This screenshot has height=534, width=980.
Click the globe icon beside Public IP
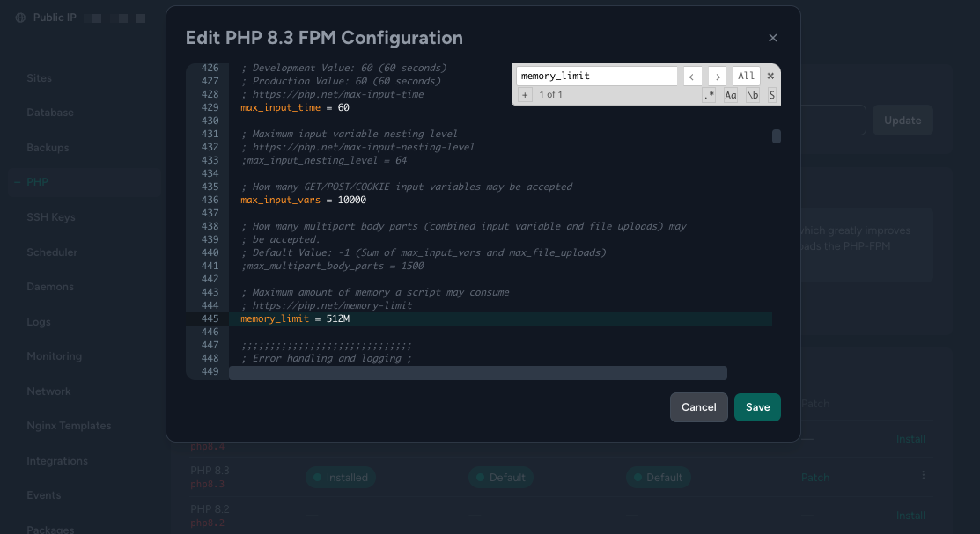tap(20, 18)
